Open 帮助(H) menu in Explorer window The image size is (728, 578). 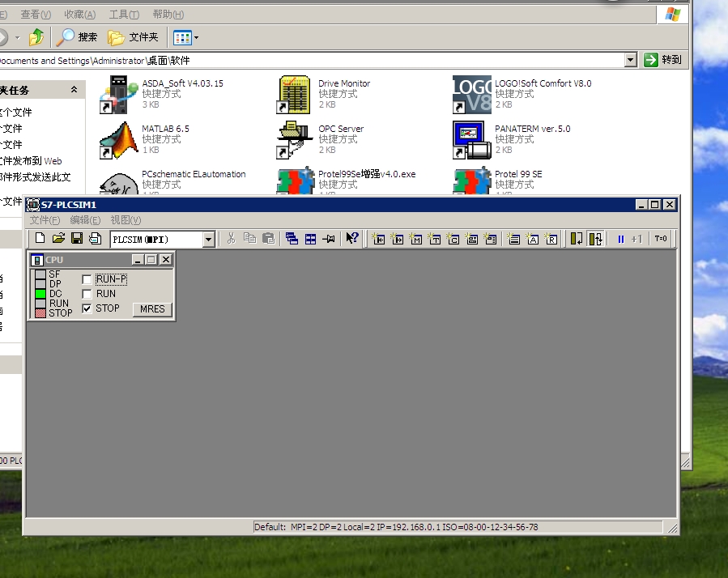pos(168,15)
